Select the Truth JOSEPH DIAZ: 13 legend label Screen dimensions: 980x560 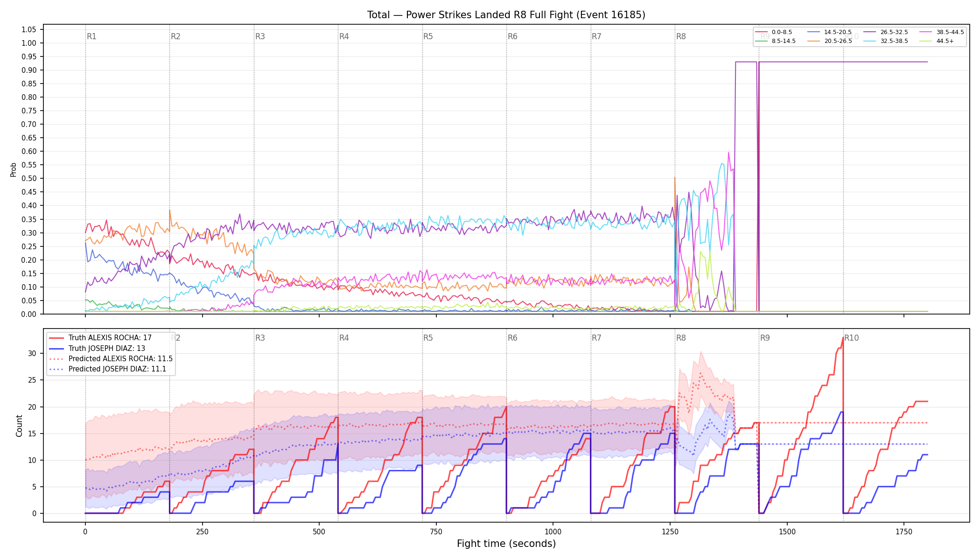click(107, 348)
